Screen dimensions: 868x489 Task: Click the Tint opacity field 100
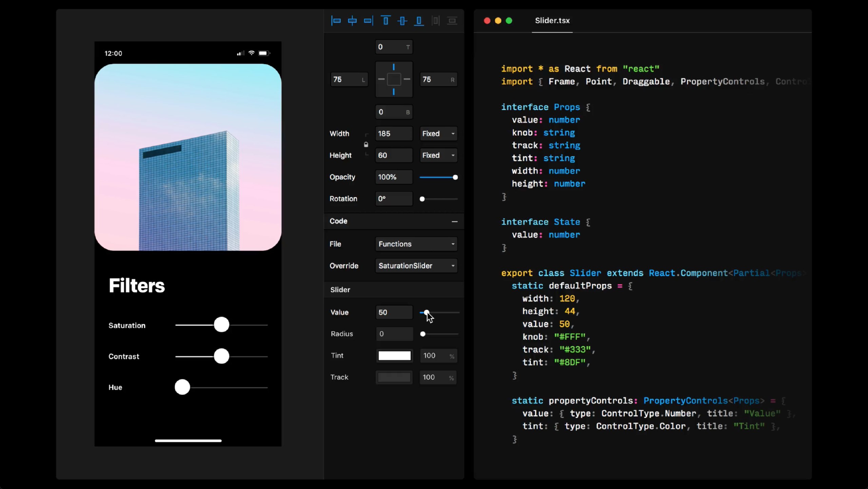438,356
